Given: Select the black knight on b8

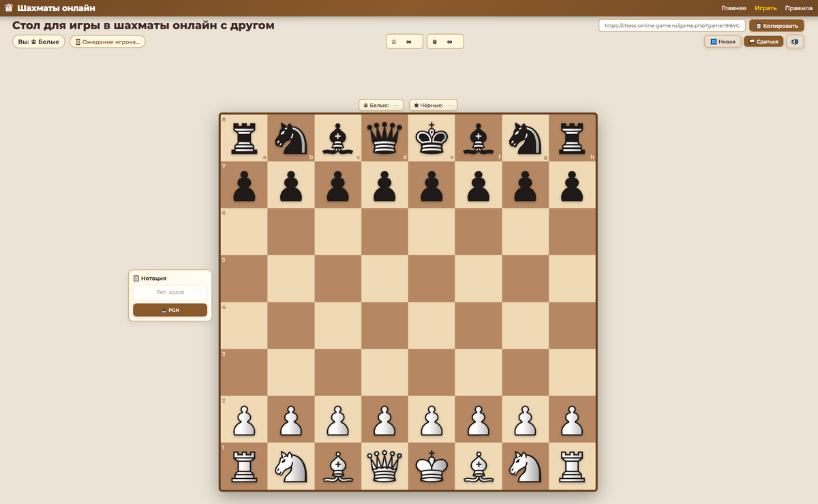Looking at the screenshot, I should 291,138.
